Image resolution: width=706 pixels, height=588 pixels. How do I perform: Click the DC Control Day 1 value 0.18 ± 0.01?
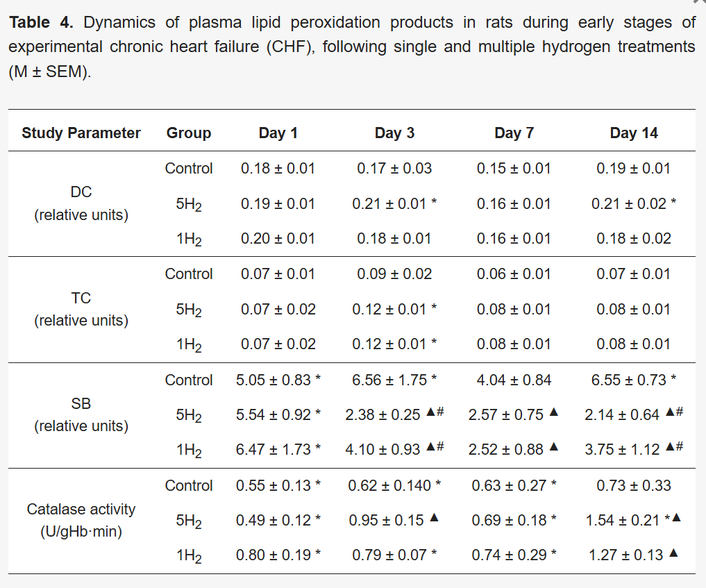coord(278,169)
